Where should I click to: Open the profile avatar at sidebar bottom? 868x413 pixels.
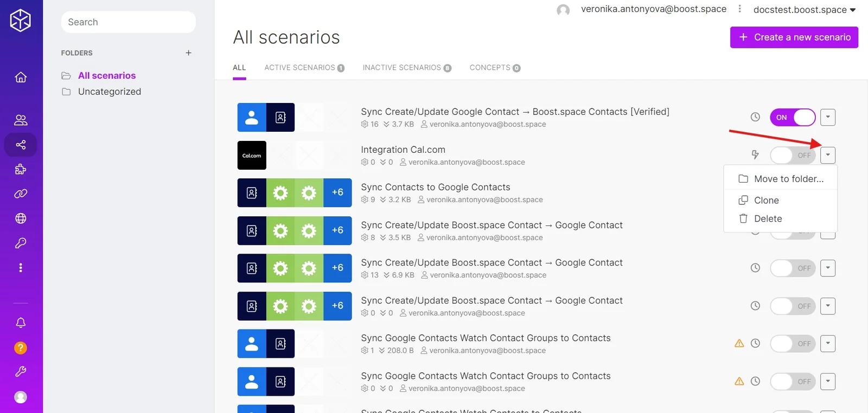[x=21, y=397]
